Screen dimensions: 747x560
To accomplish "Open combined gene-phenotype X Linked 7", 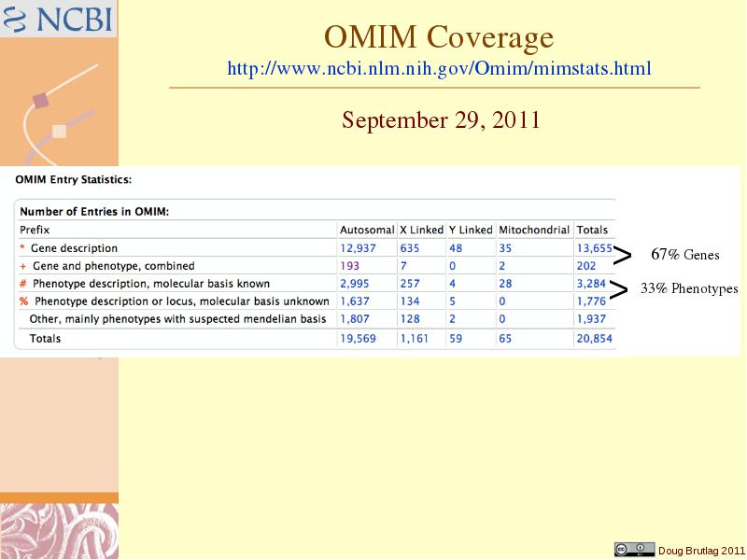I will (403, 266).
